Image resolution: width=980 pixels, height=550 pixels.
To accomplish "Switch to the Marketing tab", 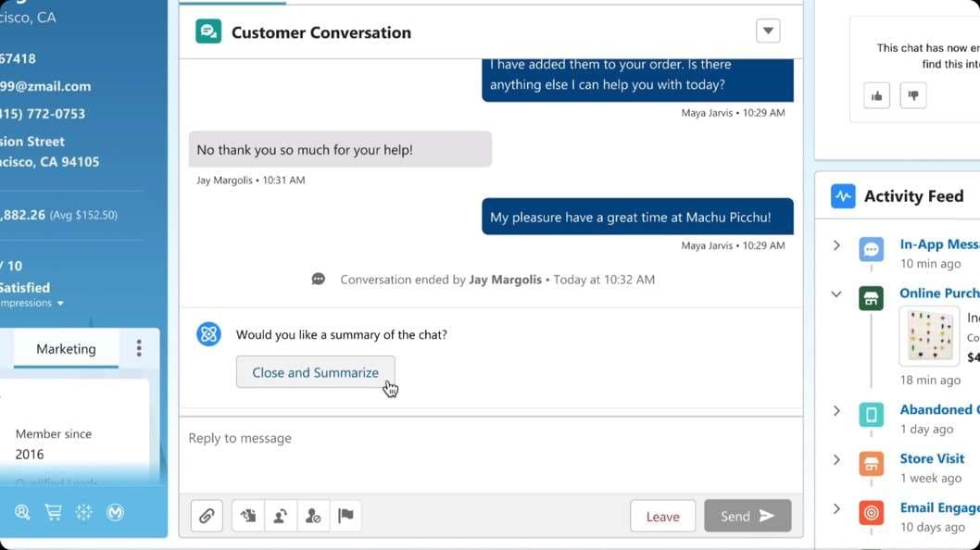I will click(66, 349).
